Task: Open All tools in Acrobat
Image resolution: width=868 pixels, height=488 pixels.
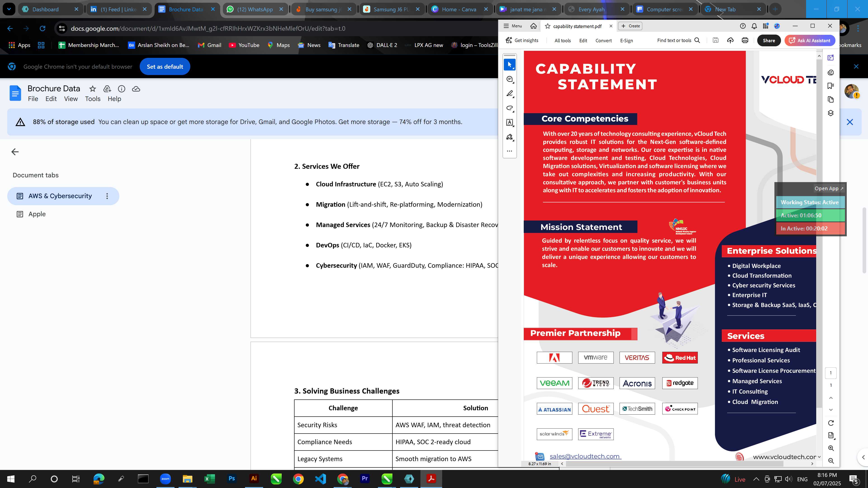Action: pyautogui.click(x=562, y=40)
